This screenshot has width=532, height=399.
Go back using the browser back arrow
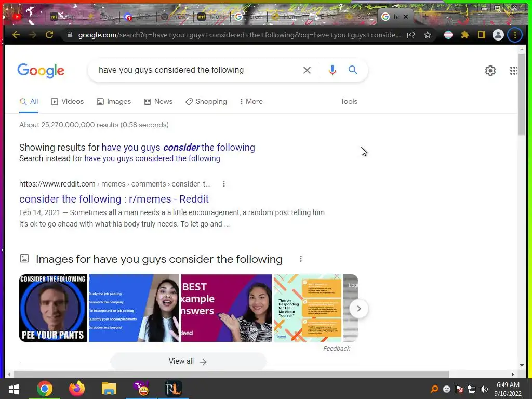click(x=16, y=35)
